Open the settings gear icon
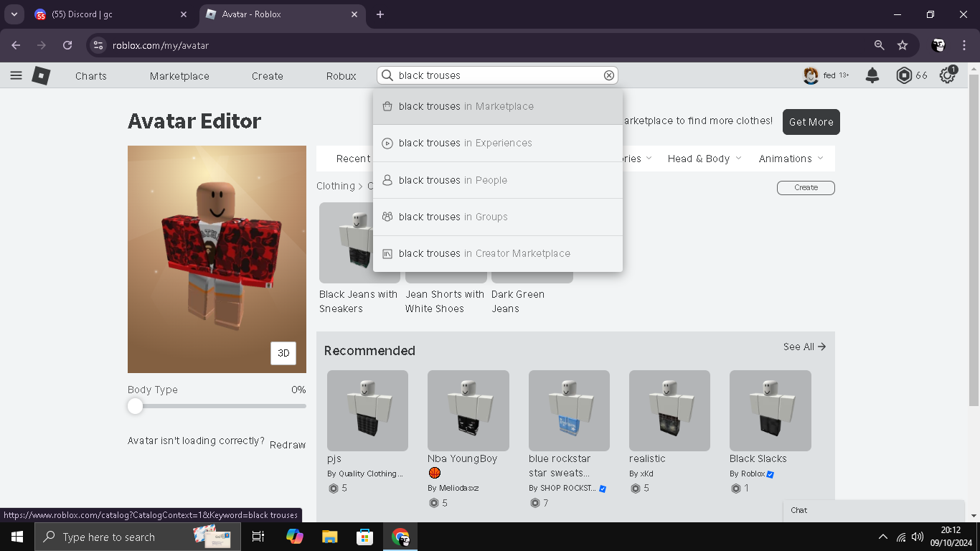Screen dimensions: 980x551 tap(948, 75)
